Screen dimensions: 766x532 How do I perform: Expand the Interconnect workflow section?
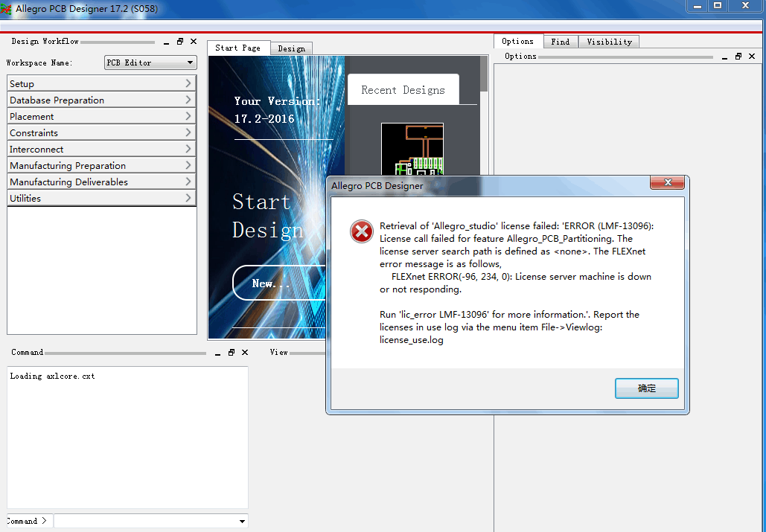pos(101,149)
